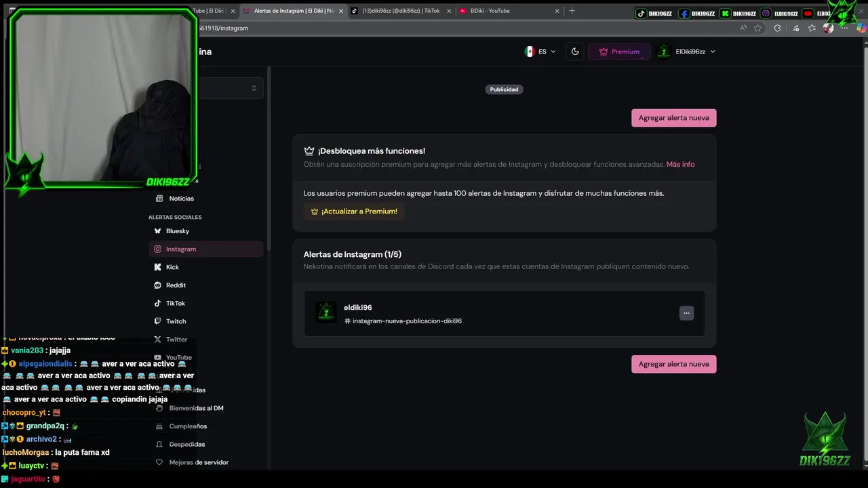Switch to the ElDiki - YouTube tab
868x488 pixels.
pos(509,11)
